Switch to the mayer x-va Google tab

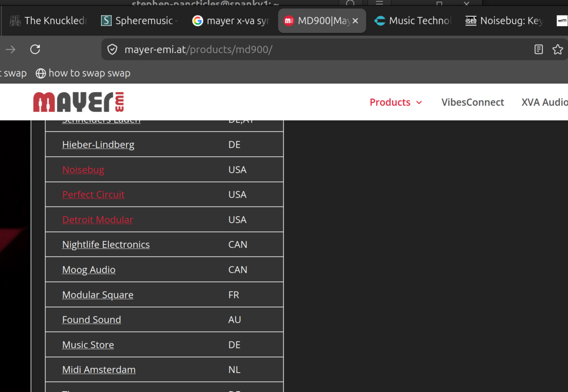tap(230, 21)
